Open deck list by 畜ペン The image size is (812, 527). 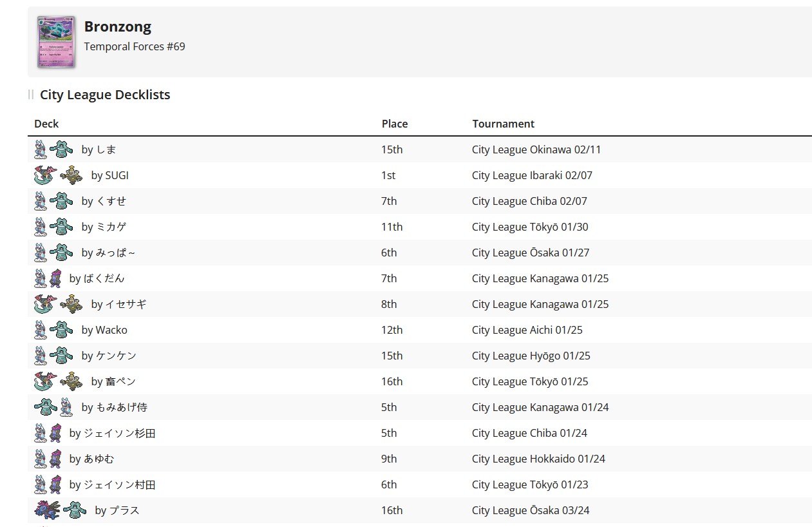pyautogui.click(x=114, y=381)
